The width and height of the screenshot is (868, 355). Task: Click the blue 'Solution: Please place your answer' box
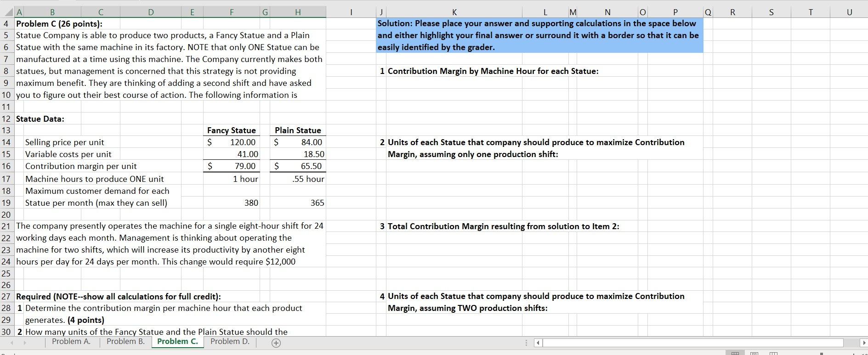(x=539, y=35)
